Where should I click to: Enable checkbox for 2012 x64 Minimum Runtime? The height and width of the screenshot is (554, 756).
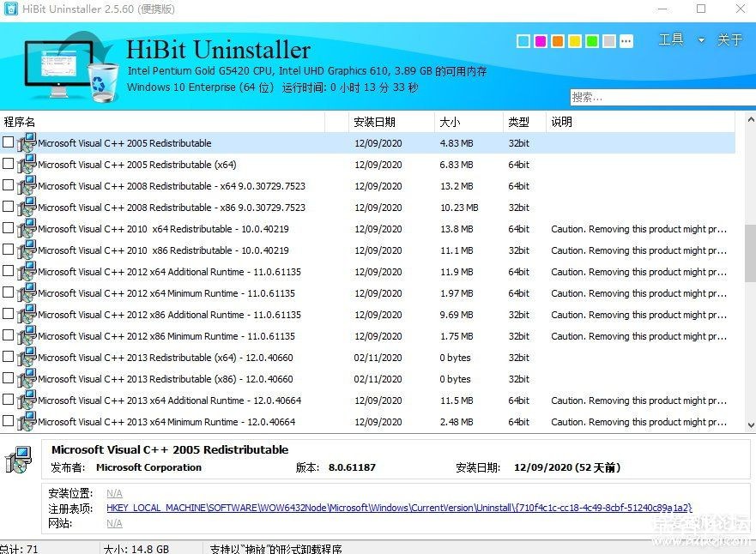8,292
